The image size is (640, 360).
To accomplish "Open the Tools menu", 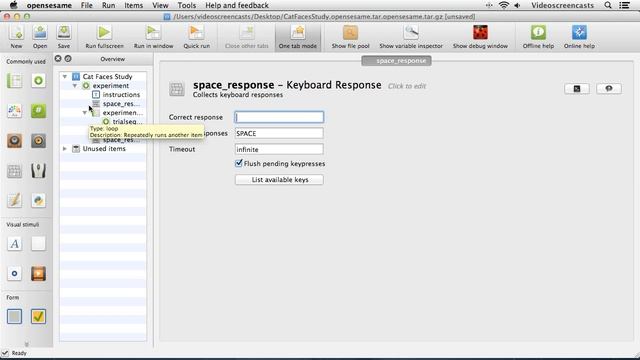I will pyautogui.click(x=187, y=5).
